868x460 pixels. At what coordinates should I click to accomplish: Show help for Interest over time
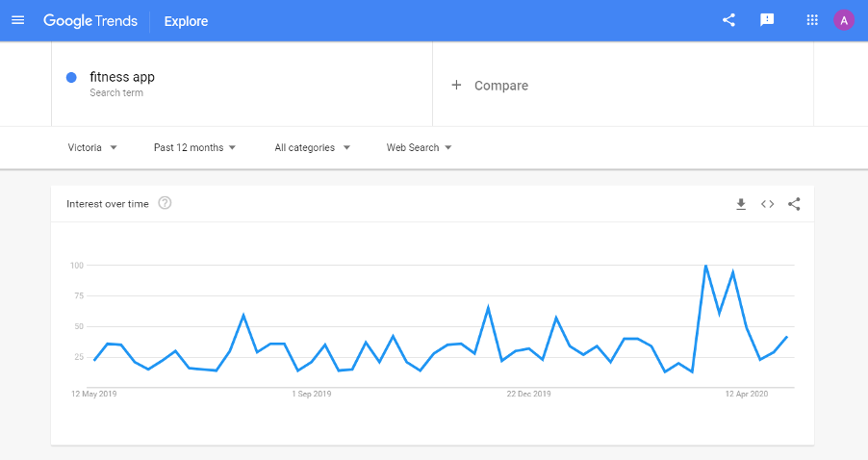(x=165, y=203)
